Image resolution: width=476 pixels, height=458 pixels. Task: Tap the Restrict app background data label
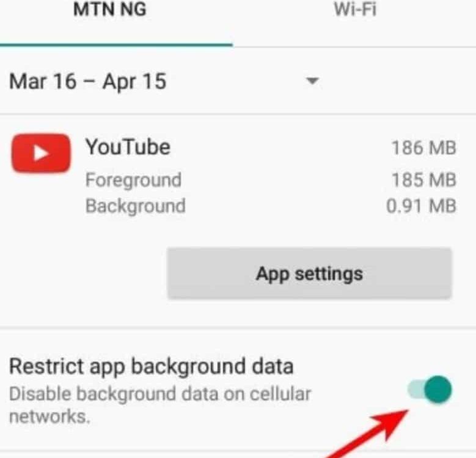151,366
